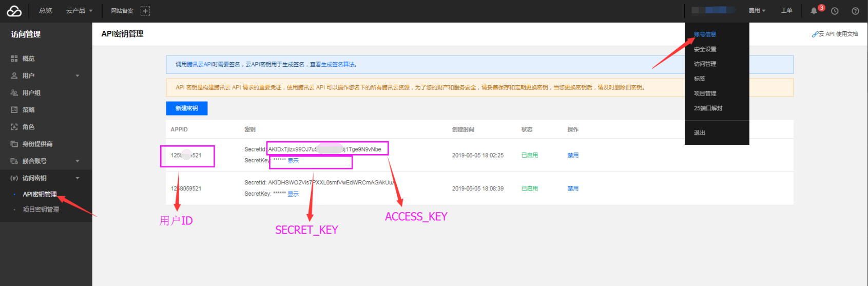868x286 pixels.
Task: Open the 费用 dropdown menu
Action: click(757, 11)
